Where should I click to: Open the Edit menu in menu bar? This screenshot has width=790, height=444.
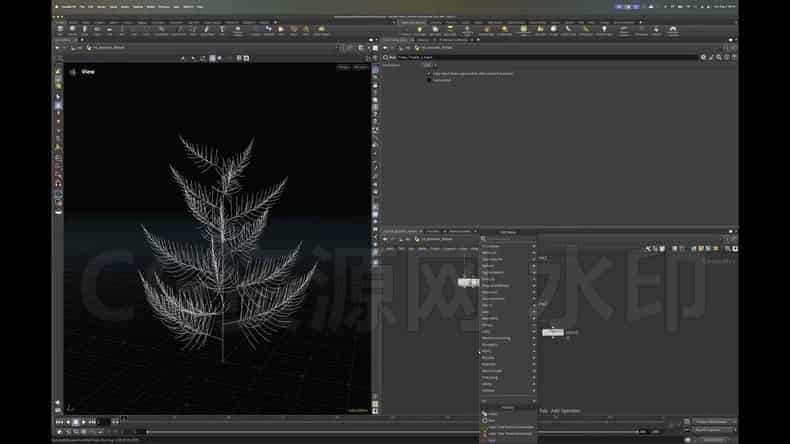(x=91, y=7)
